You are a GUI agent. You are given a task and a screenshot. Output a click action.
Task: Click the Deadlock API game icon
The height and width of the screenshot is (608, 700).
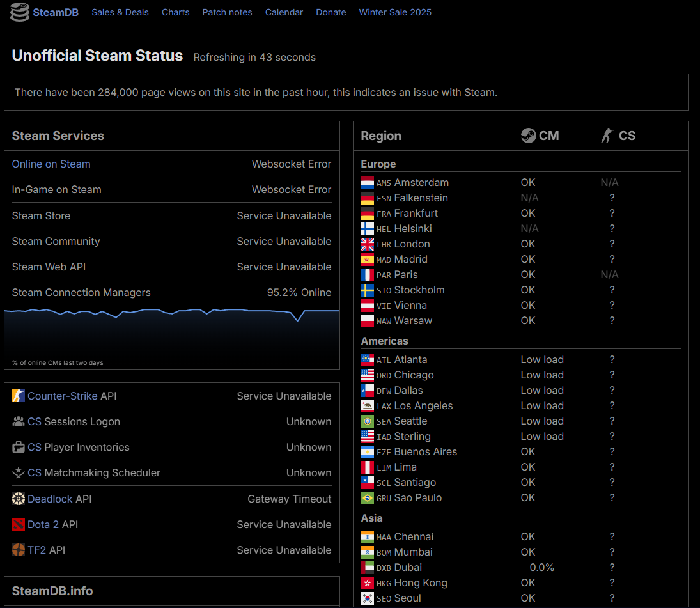click(x=19, y=499)
